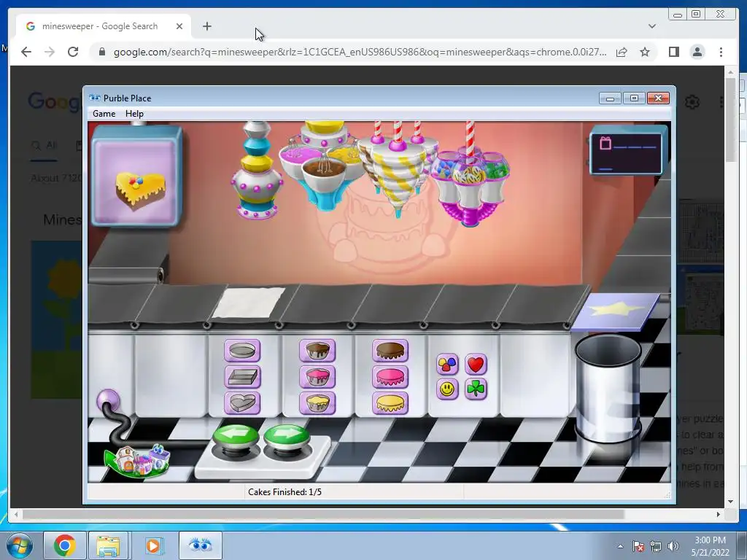Click the Chrome address bar URL
The image size is (747, 560).
pos(360,52)
